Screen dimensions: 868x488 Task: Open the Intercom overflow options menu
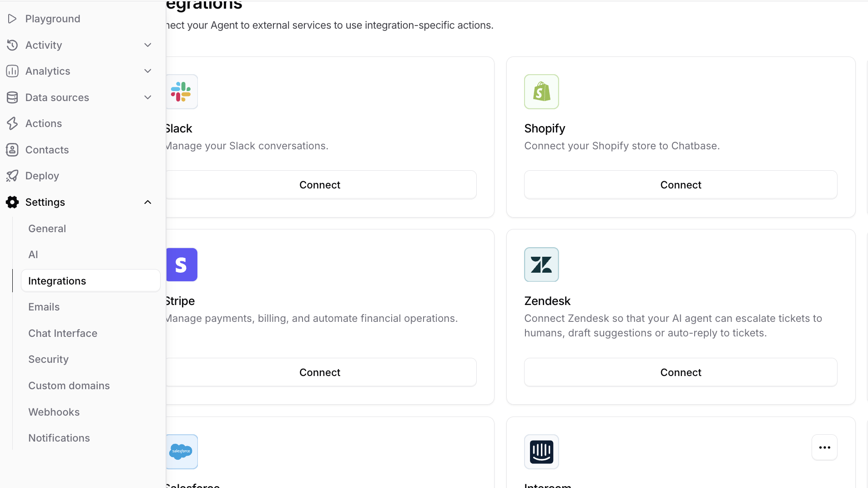click(824, 447)
